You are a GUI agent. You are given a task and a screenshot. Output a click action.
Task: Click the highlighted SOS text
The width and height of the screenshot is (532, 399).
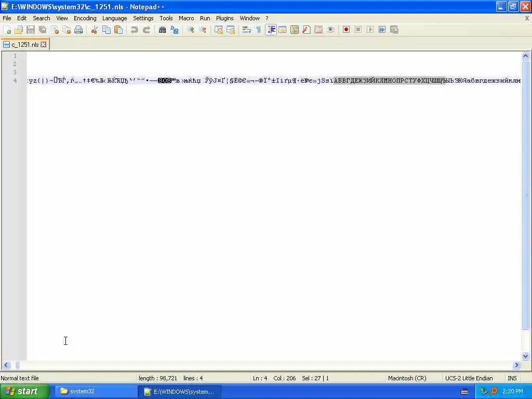click(x=165, y=81)
